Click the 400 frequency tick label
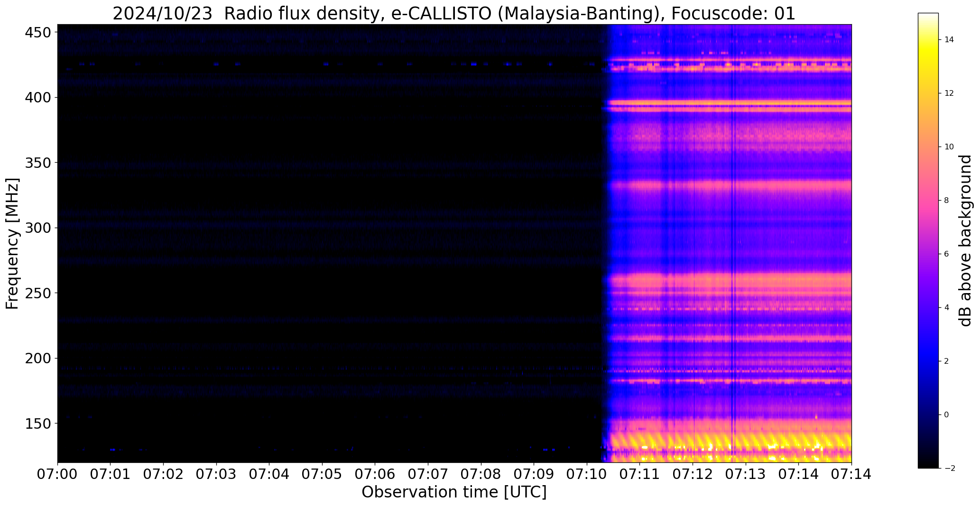Image resolution: width=980 pixels, height=506 pixels. 37,98
